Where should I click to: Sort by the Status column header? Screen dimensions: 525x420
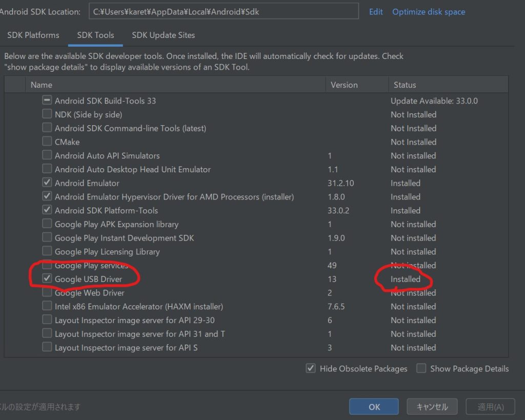click(448, 85)
